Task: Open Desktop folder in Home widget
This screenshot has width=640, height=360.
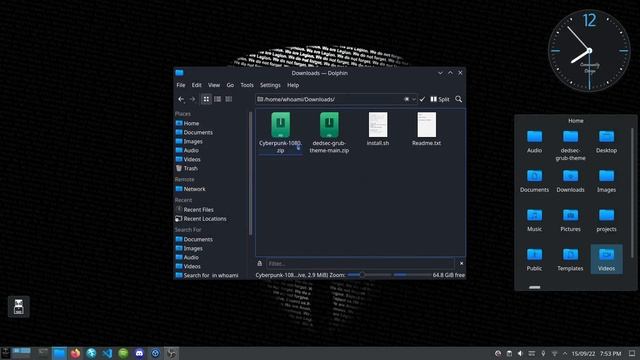Action: click(606, 142)
